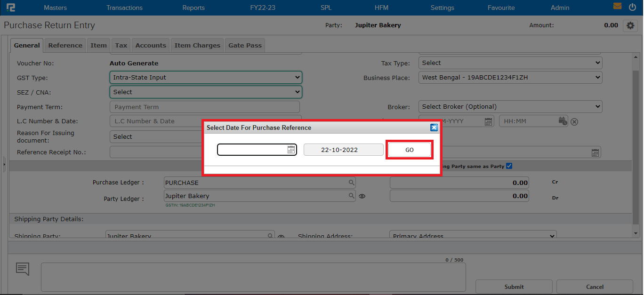Open the settings gear beside Amount
Screen dimensions: 644x295
(x=629, y=25)
